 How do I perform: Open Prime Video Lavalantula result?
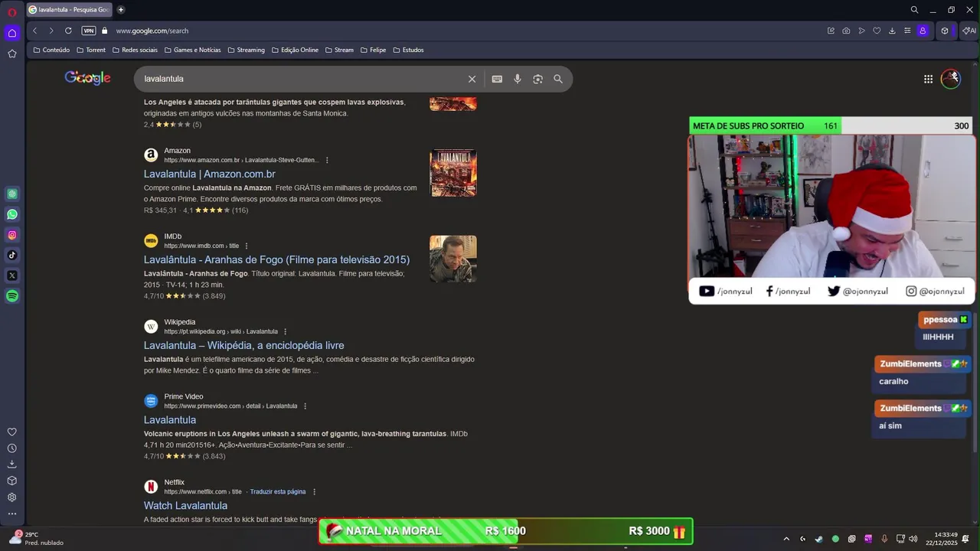(170, 420)
